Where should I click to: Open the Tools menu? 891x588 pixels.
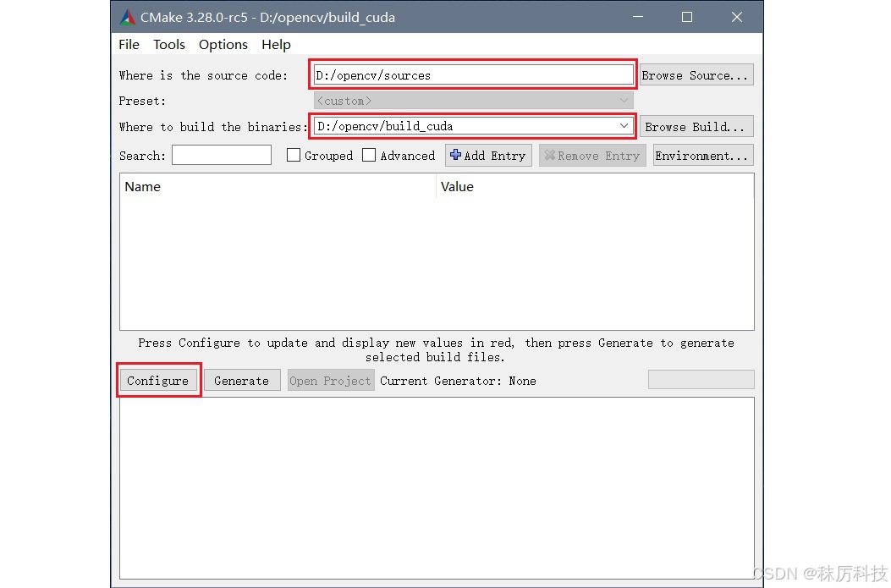point(169,44)
